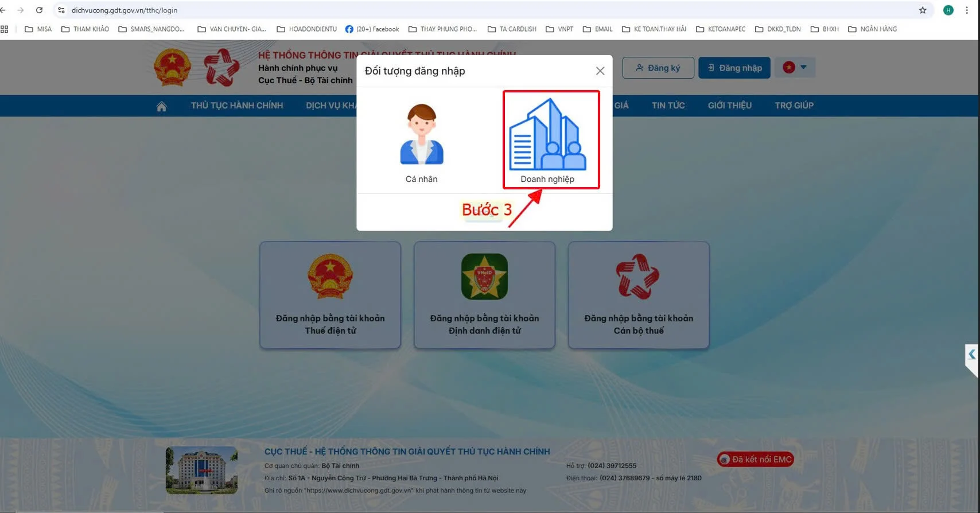
Task: Open the language flag dropdown
Action: pos(795,67)
